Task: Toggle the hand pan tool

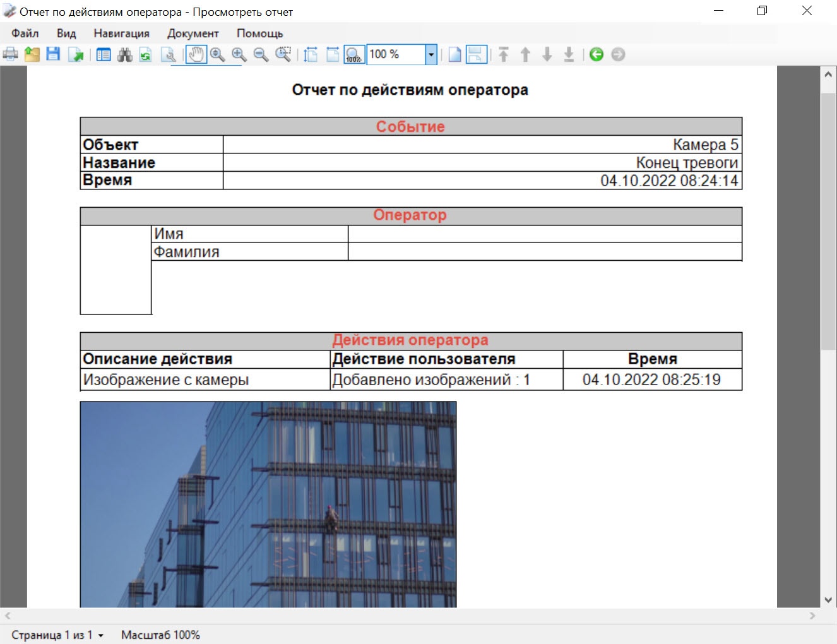Action: click(x=196, y=55)
